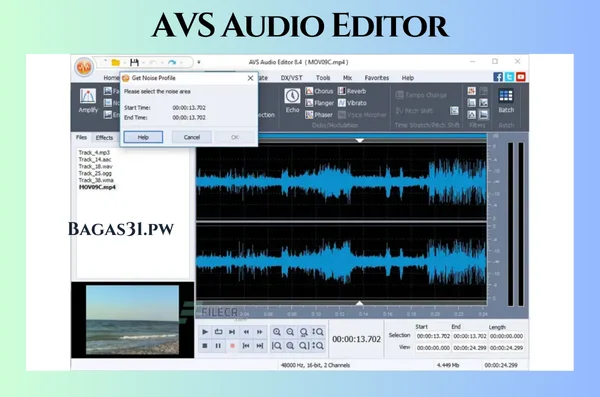Select the Chorus effect
Viewport: 600px width, 397px height.
pyautogui.click(x=319, y=91)
